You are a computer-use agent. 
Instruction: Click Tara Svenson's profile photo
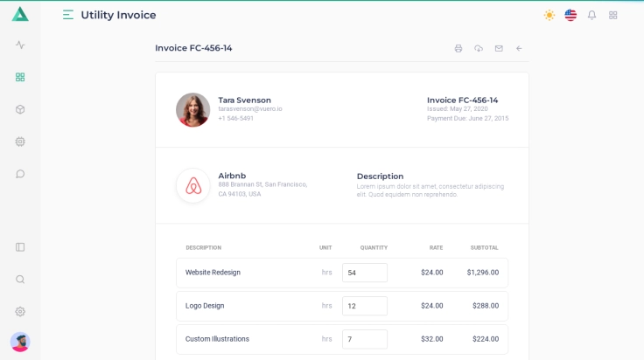192,110
